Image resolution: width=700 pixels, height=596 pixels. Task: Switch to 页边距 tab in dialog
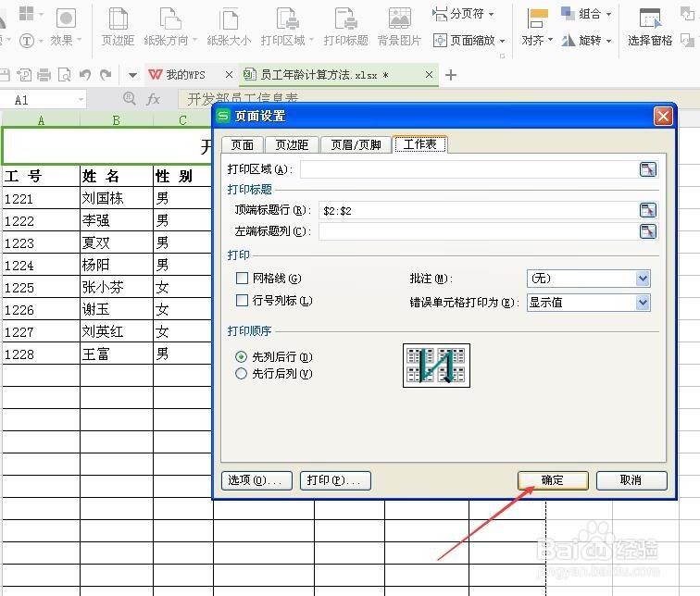point(292,145)
